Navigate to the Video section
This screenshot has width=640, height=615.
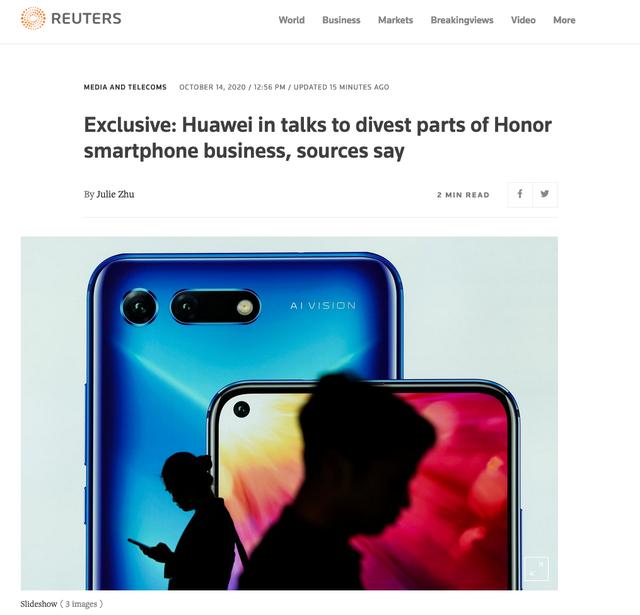click(523, 20)
